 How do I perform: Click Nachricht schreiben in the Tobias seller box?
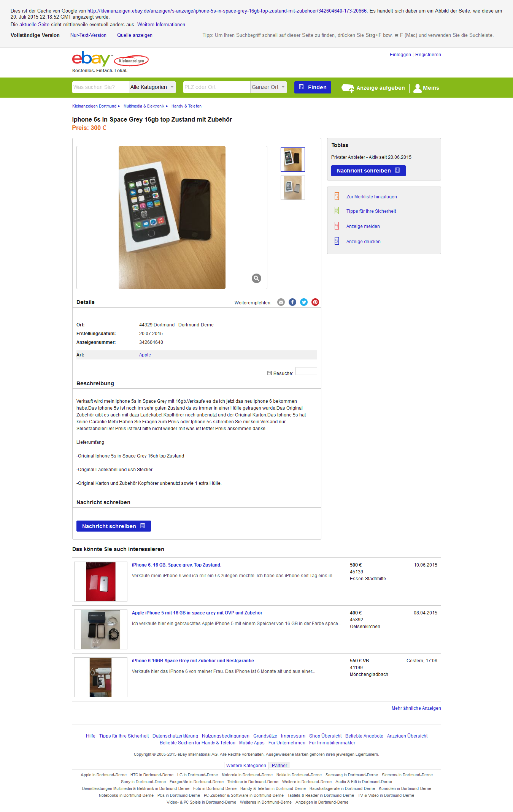(x=368, y=171)
